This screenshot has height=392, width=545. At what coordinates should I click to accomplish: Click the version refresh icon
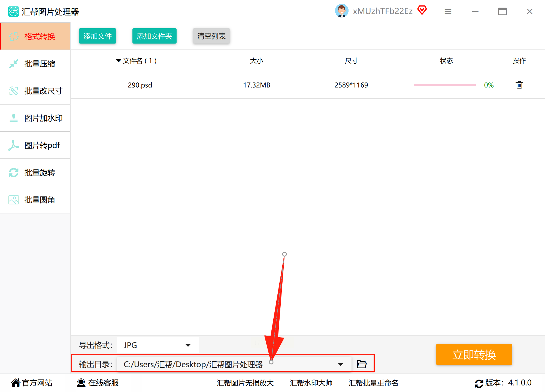479,383
